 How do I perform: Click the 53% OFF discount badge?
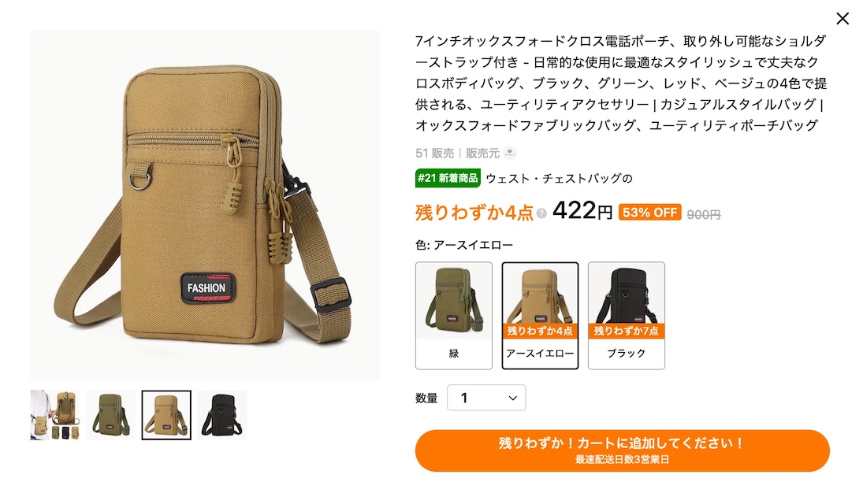[649, 213]
